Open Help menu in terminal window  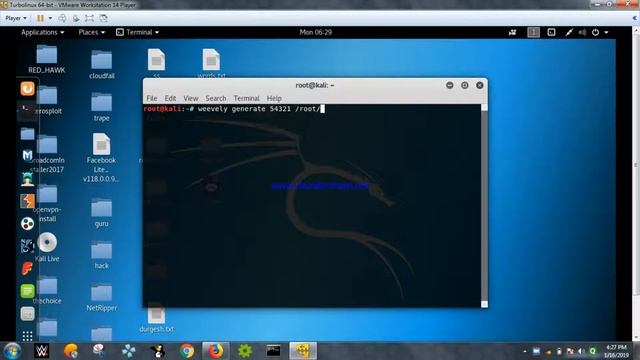274,98
